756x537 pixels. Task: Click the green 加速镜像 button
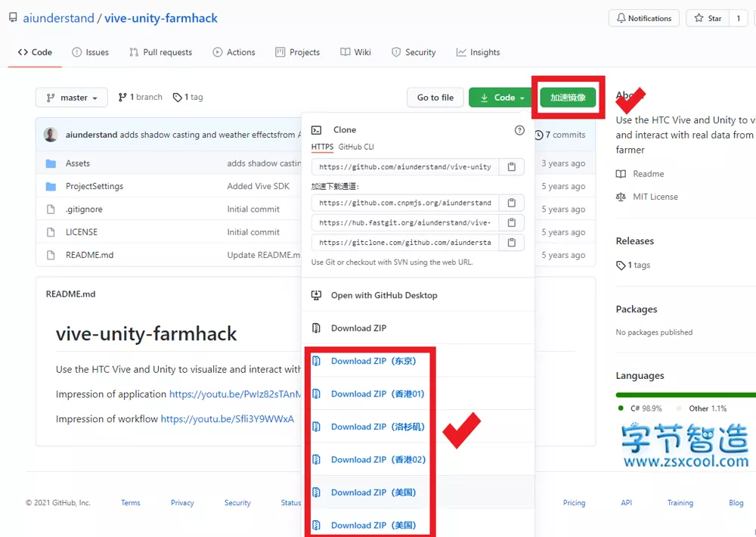(568, 98)
